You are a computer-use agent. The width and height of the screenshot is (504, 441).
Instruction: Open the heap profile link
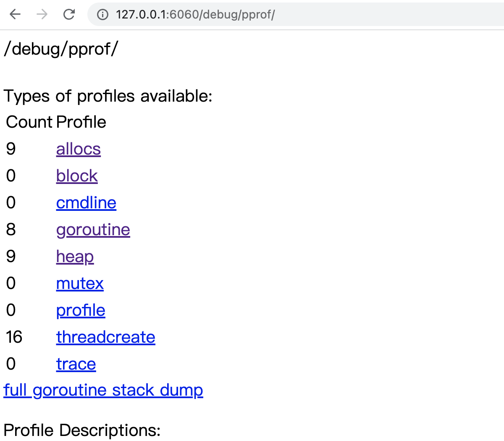click(x=75, y=257)
